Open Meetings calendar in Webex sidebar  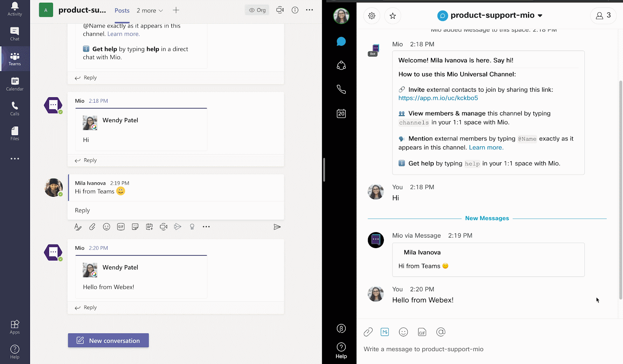[341, 113]
